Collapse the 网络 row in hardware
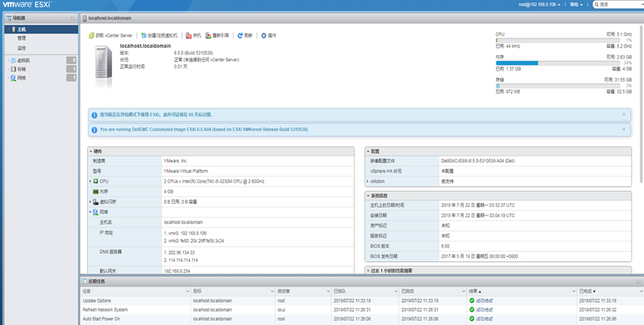Image resolution: width=644 pixels, height=325 pixels. [90, 212]
